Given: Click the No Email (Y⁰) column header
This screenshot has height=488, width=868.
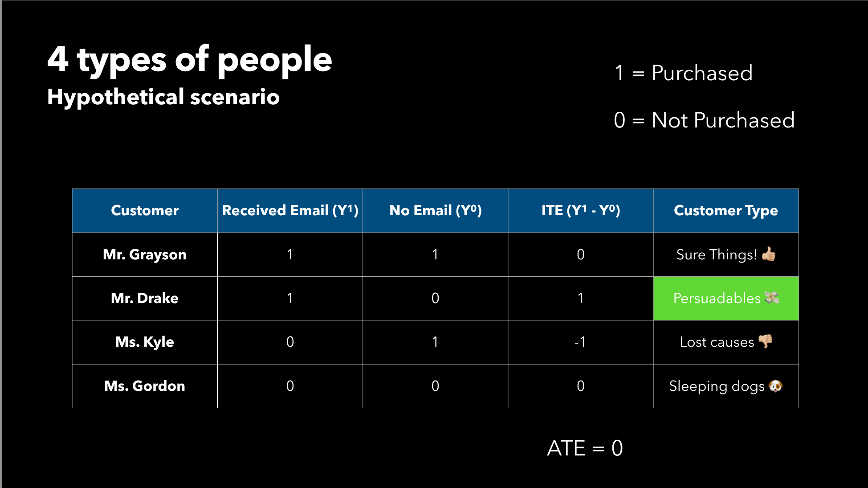Looking at the screenshot, I should (x=435, y=210).
